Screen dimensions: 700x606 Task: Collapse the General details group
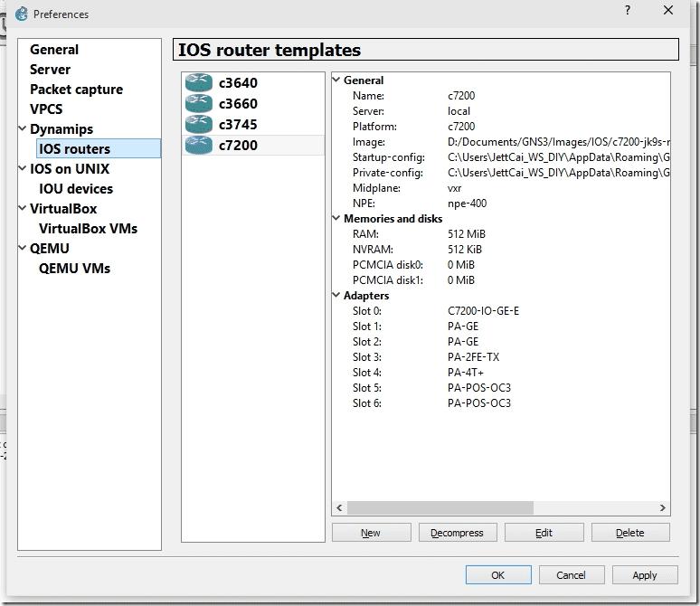tap(337, 80)
